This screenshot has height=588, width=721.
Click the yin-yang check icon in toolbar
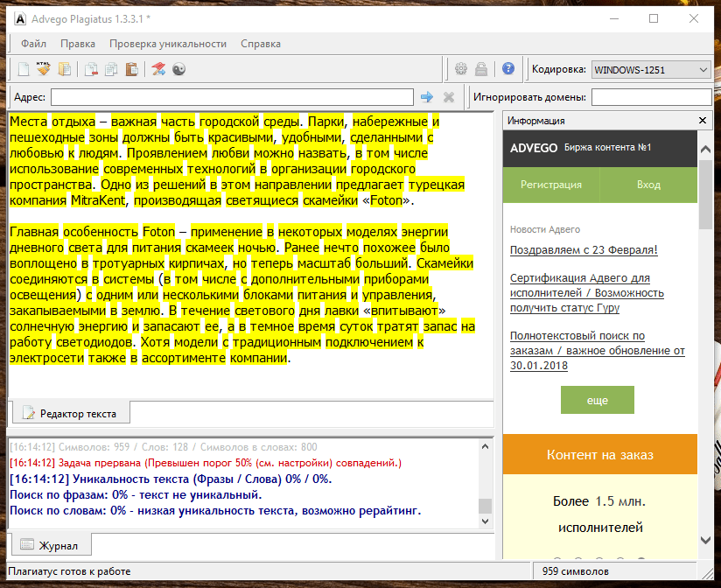pos(178,69)
